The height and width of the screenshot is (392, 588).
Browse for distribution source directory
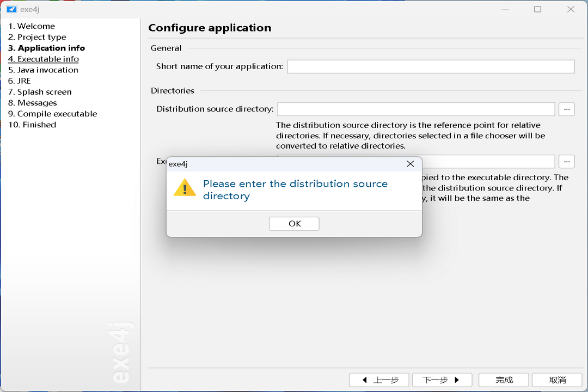point(566,109)
